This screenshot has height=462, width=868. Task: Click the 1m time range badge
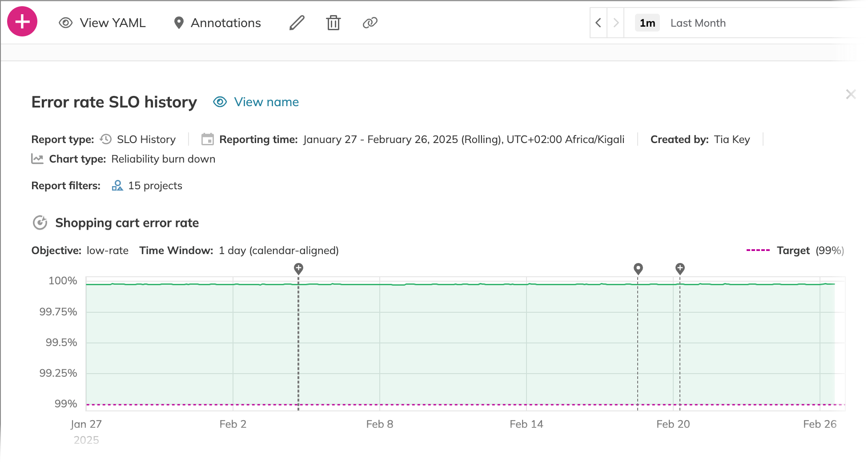tap(647, 23)
